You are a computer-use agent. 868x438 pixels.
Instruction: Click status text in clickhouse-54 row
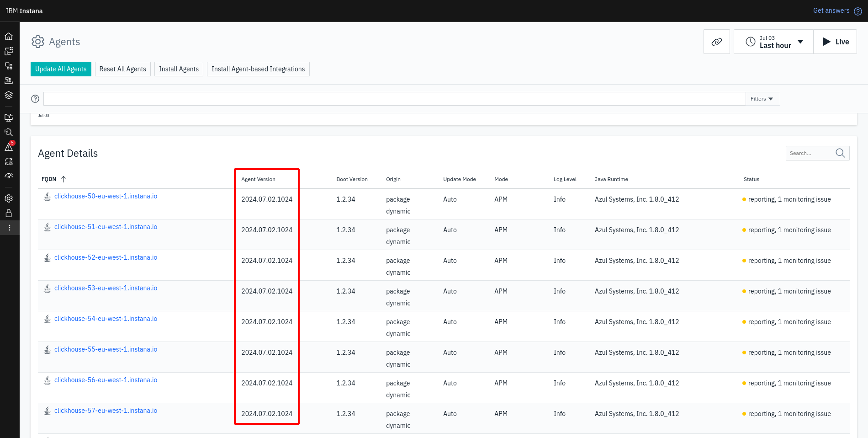(789, 322)
